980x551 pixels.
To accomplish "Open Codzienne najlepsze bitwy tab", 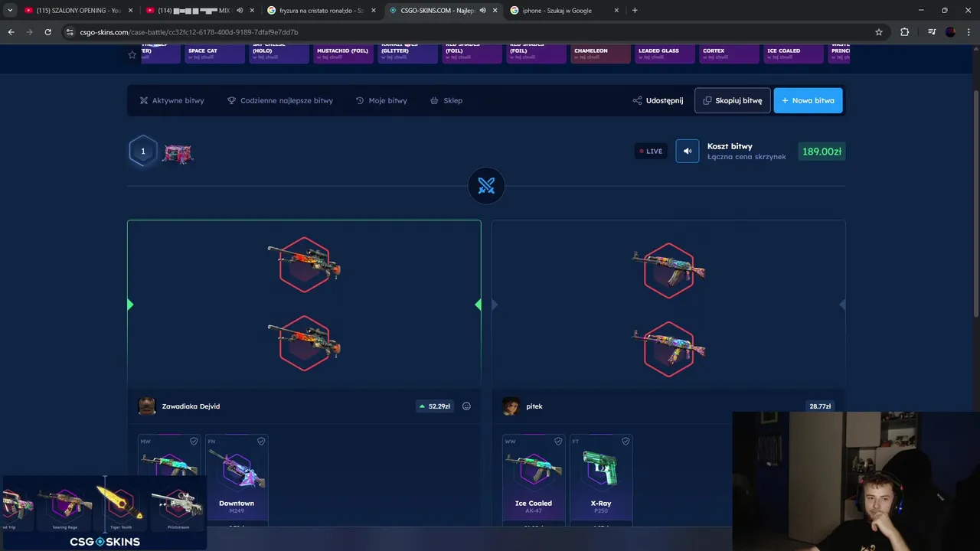I will coord(280,100).
